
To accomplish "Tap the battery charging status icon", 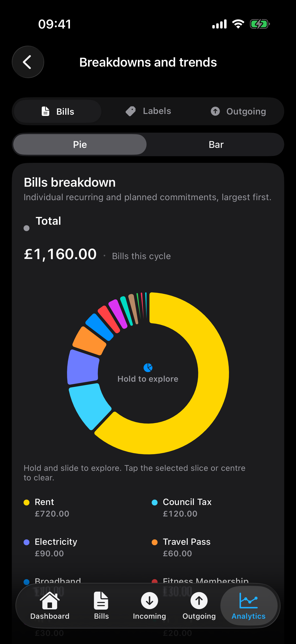I will [260, 24].
